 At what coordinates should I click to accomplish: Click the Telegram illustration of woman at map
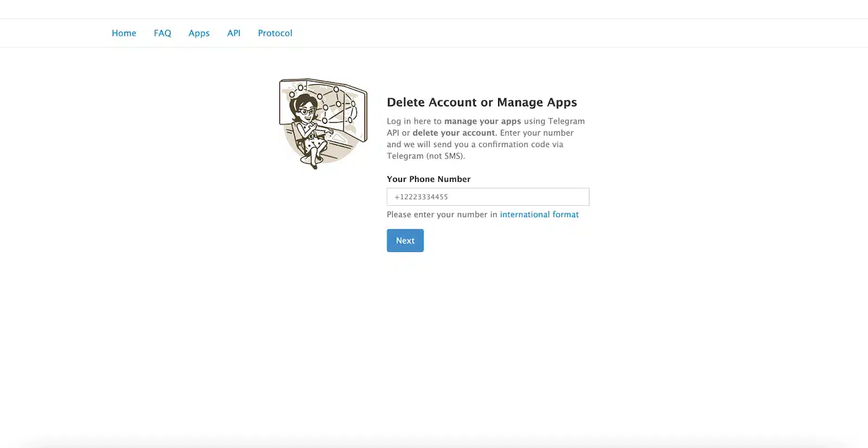click(x=323, y=124)
